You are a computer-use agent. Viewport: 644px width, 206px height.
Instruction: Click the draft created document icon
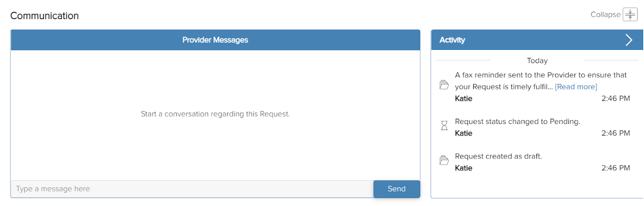(x=444, y=160)
